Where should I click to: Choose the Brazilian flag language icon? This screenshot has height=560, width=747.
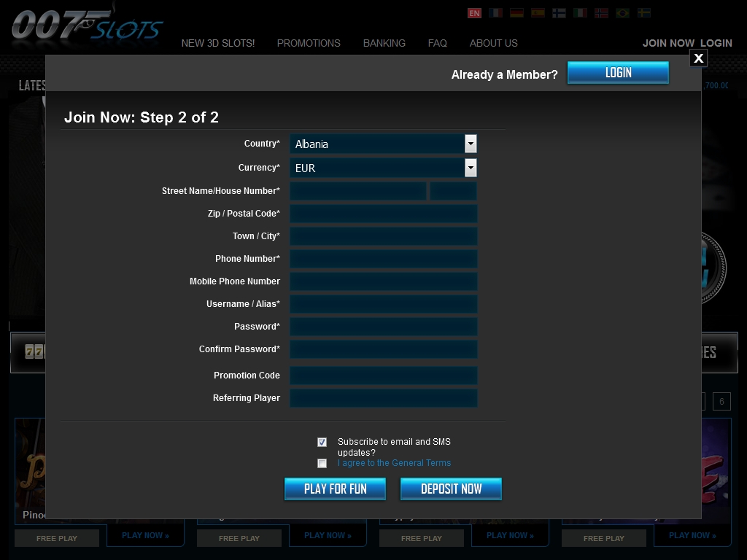pos(622,13)
